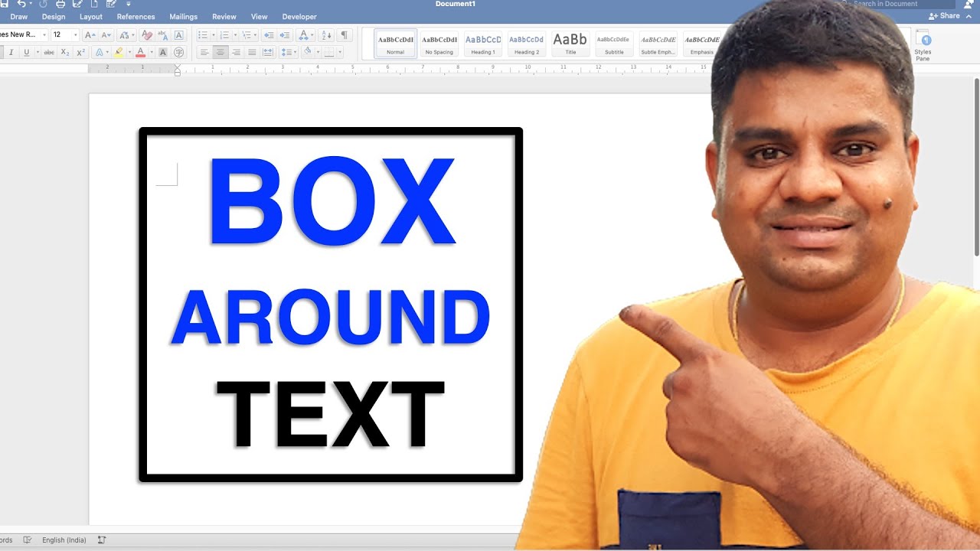Show or hide paragraph marks
The height and width of the screenshot is (551, 980).
pyautogui.click(x=344, y=35)
